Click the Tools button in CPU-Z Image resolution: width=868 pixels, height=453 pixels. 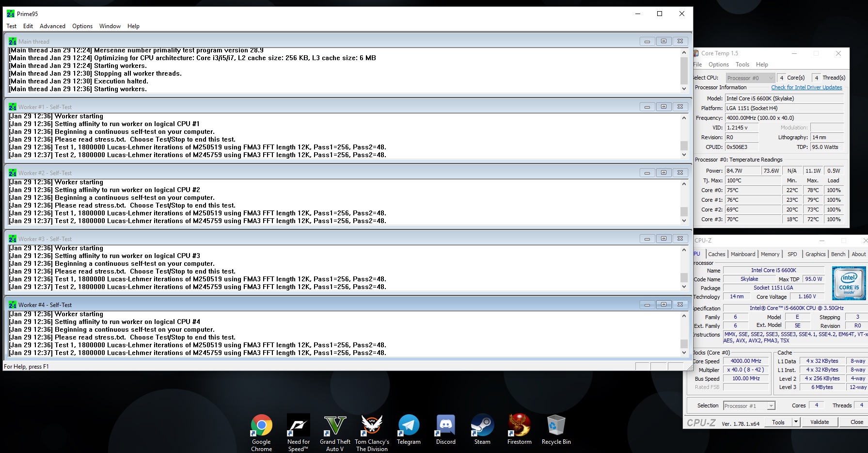(778, 422)
